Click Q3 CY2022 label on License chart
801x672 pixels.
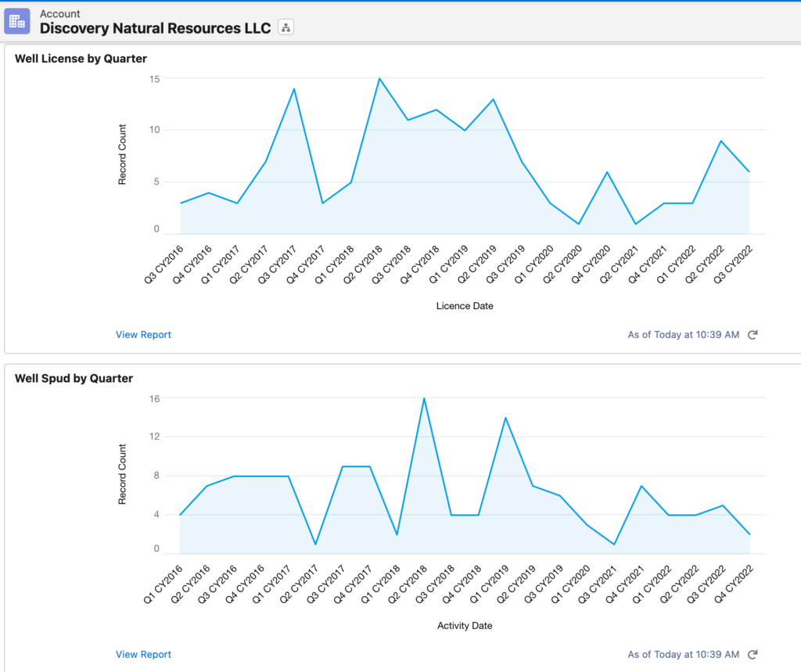coord(733,264)
